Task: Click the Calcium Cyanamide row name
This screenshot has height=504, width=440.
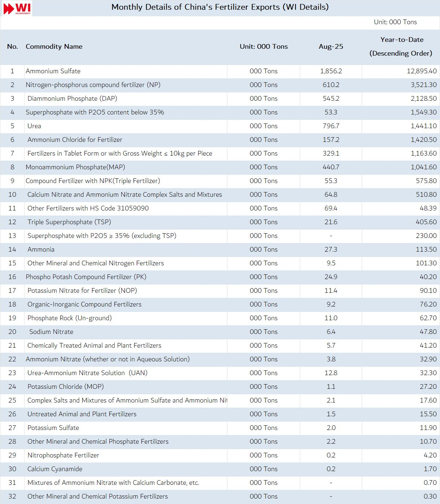Action: tap(55, 469)
